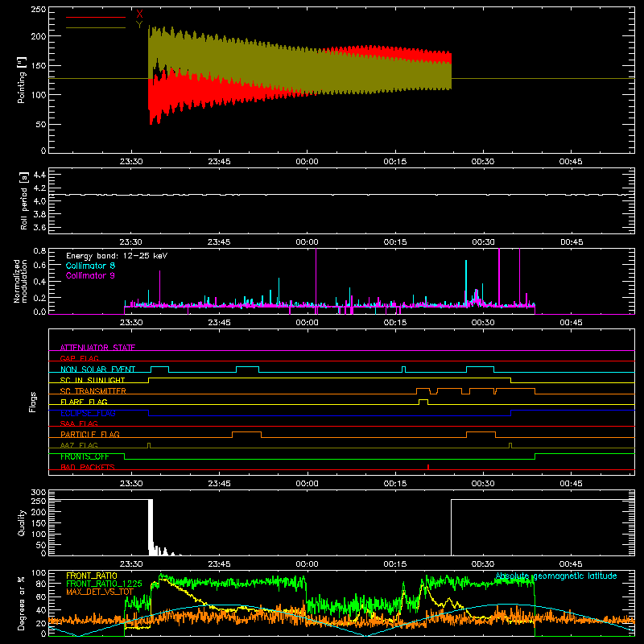Click the 200 tick on Quality axis
644x644 pixels.
39,512
